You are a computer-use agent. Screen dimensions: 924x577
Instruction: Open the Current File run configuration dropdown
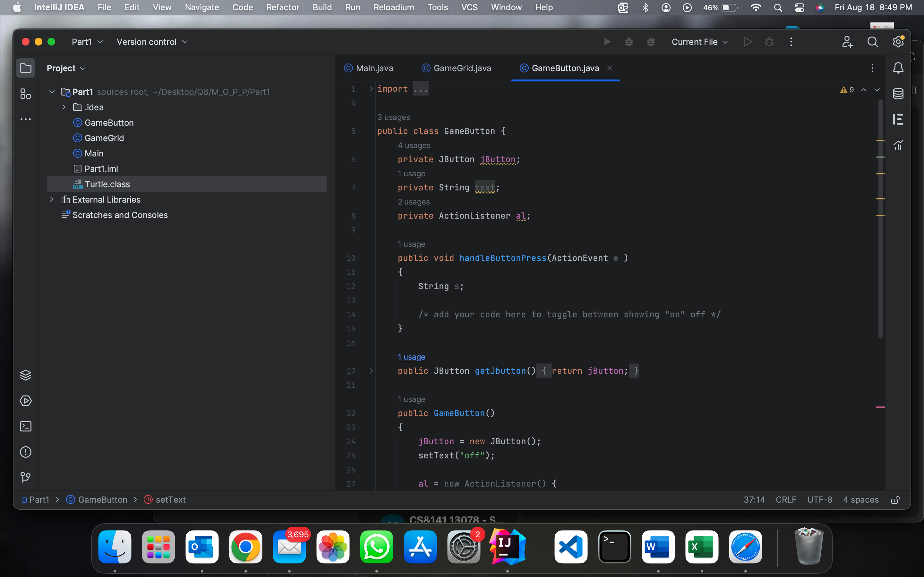(699, 42)
